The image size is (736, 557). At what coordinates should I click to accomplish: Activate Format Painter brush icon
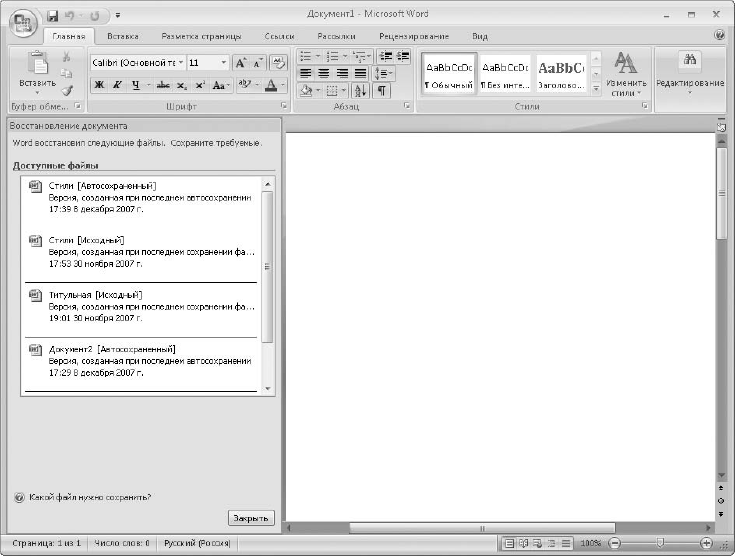[x=67, y=90]
